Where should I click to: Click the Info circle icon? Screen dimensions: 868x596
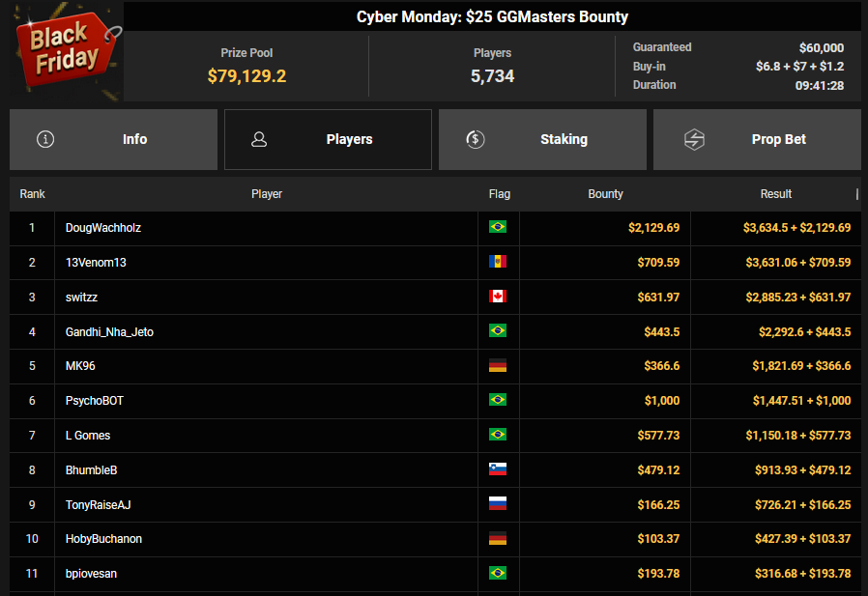coord(45,139)
